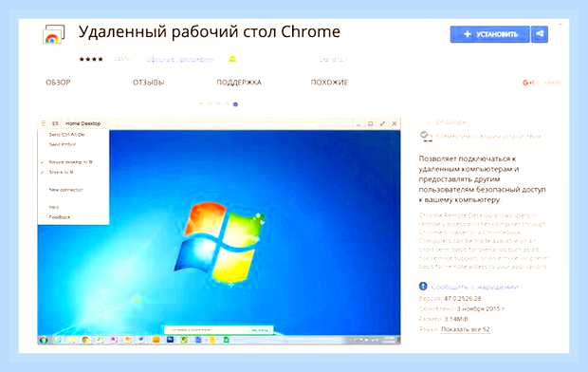Click the version number 47.0.2526.28
Image resolution: width=588 pixels, height=372 pixels.
pos(463,298)
